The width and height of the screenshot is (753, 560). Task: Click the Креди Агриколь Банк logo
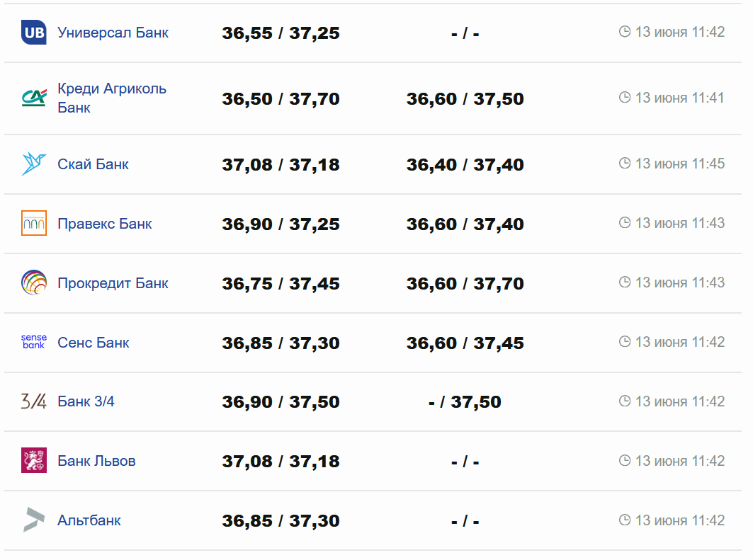pos(33,98)
